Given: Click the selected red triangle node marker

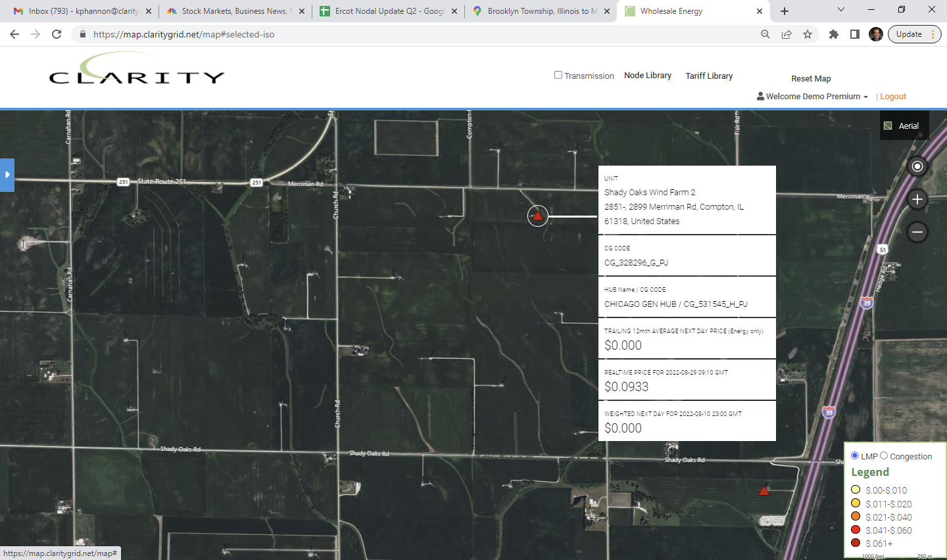Looking at the screenshot, I should click(x=538, y=216).
